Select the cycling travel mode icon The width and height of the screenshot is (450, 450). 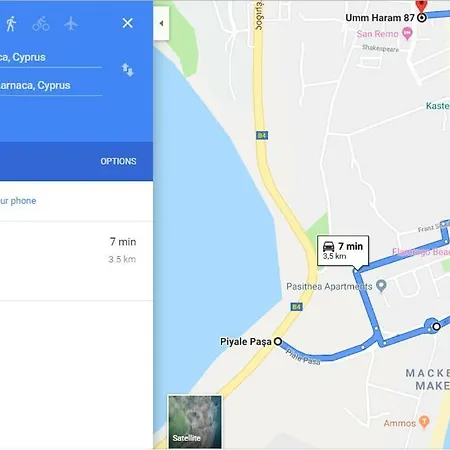coord(41,24)
